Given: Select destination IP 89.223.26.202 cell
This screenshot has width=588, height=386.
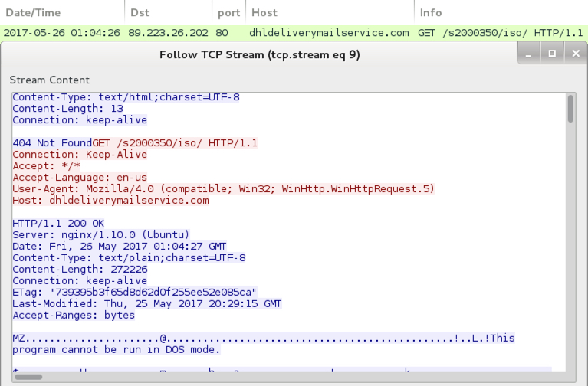Looking at the screenshot, I should (x=168, y=33).
